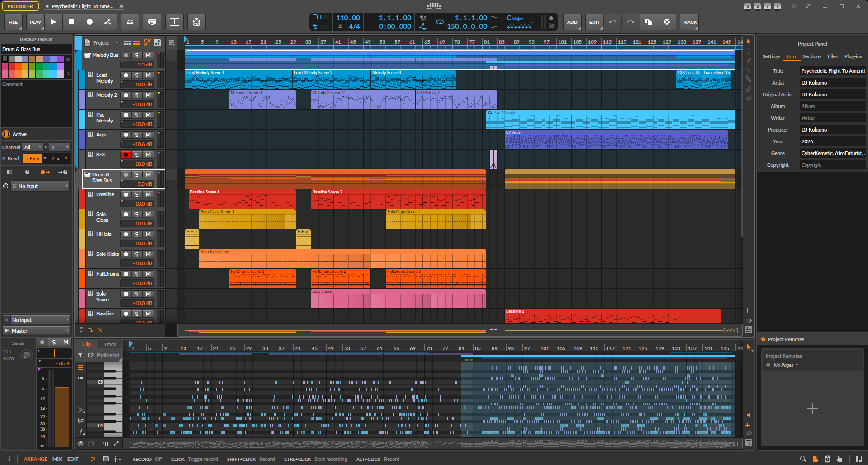Redo the last action

(x=631, y=22)
